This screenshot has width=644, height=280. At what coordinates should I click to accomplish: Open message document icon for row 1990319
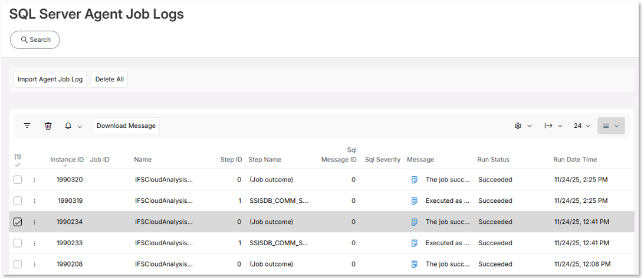pos(415,201)
